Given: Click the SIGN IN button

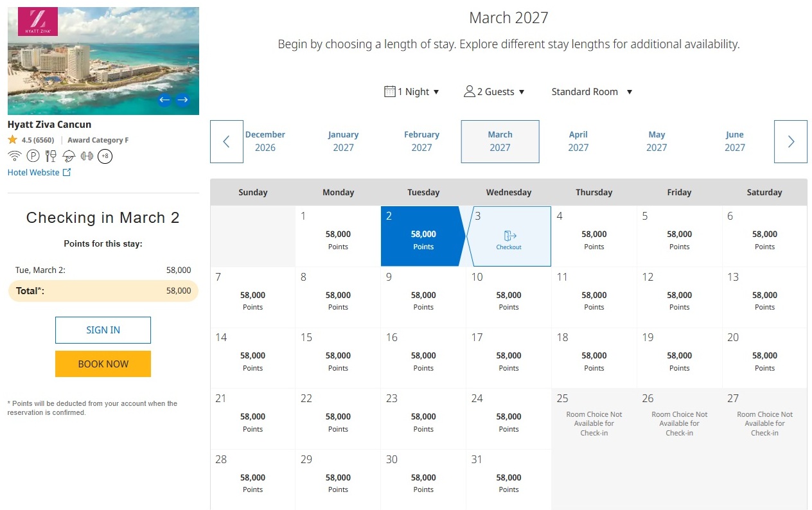Looking at the screenshot, I should click(x=103, y=330).
